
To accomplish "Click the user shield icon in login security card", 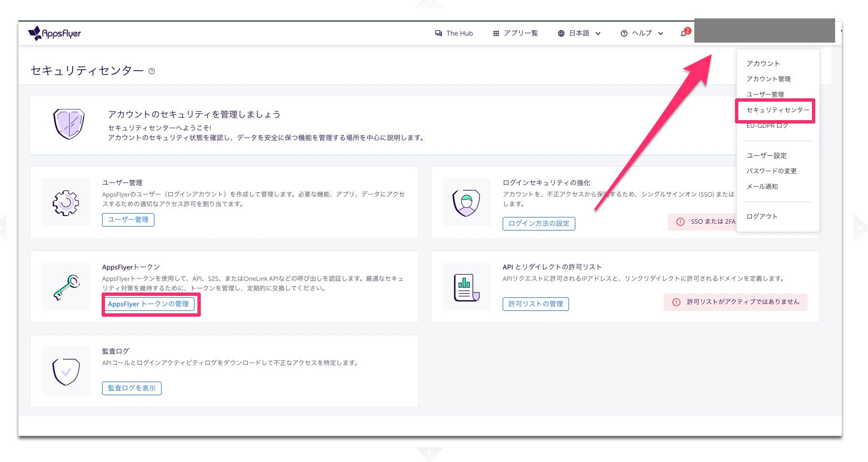I will click(466, 202).
